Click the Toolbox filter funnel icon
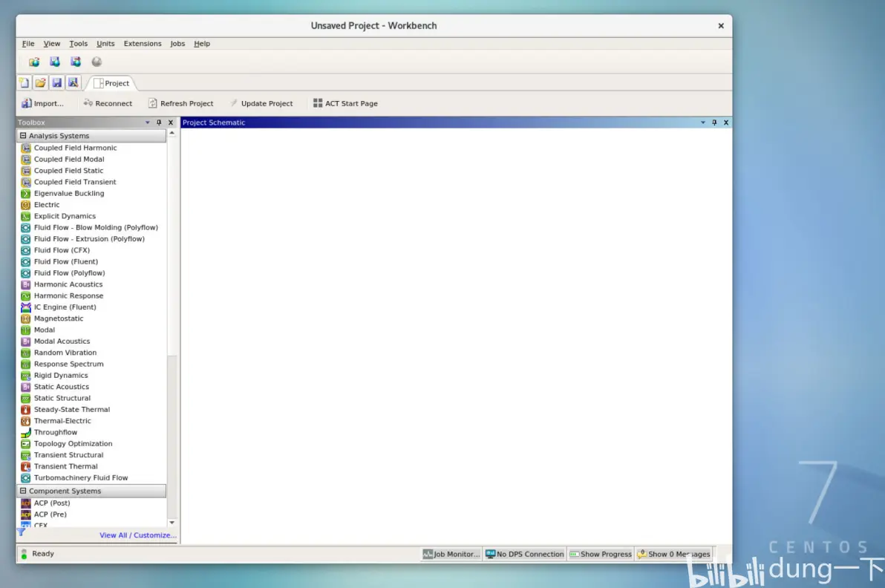885x588 pixels. 22,532
